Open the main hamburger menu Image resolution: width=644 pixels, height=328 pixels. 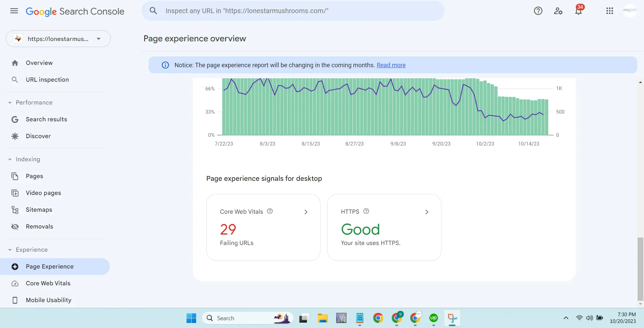click(14, 11)
